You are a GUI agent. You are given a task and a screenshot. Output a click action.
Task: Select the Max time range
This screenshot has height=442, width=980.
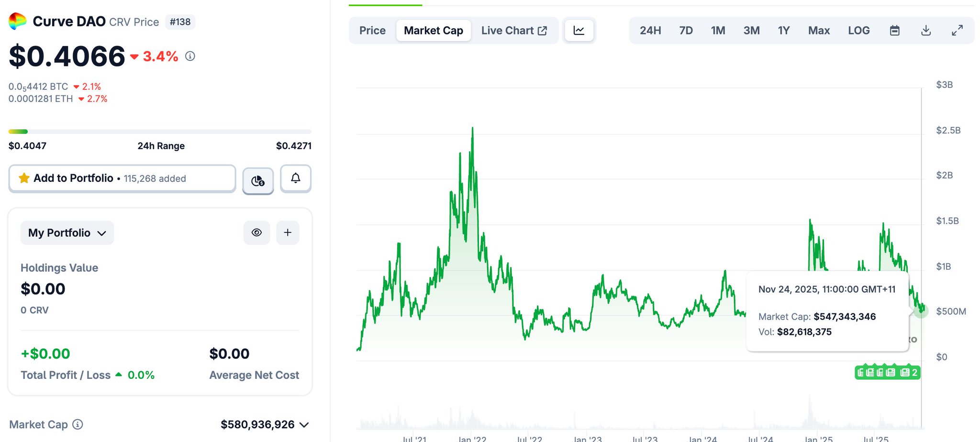pos(819,31)
